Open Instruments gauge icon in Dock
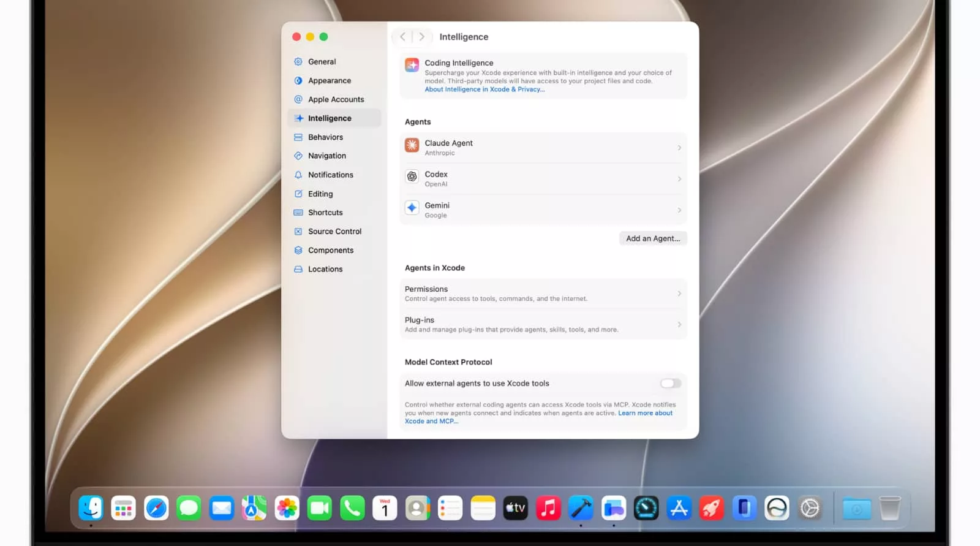The height and width of the screenshot is (546, 980). (x=646, y=508)
